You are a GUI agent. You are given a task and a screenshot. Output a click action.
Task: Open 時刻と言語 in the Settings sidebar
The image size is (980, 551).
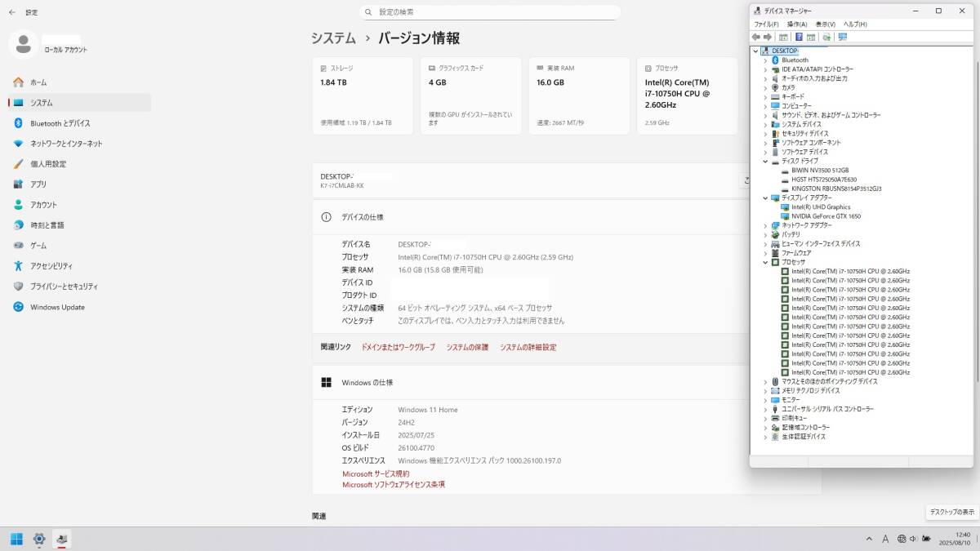(x=79, y=225)
